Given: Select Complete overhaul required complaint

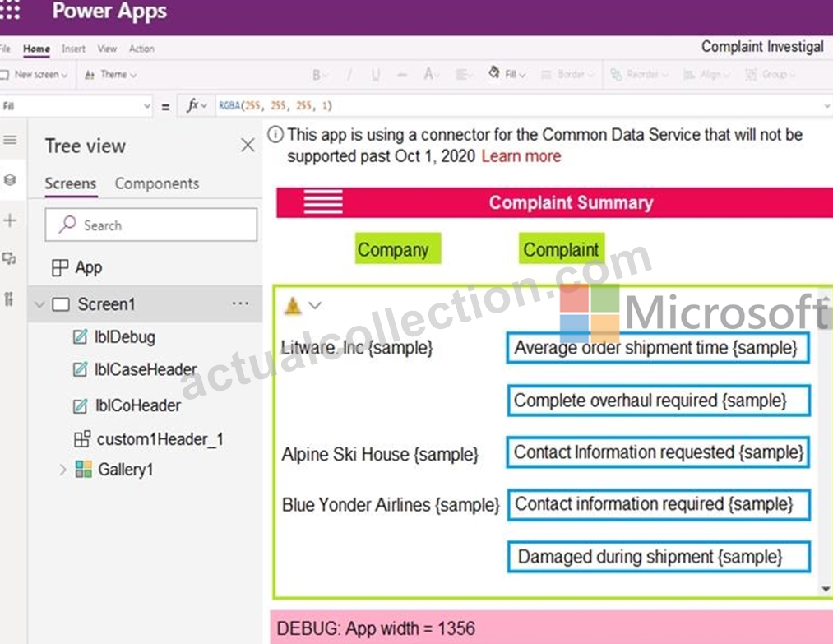Looking at the screenshot, I should point(658,401).
